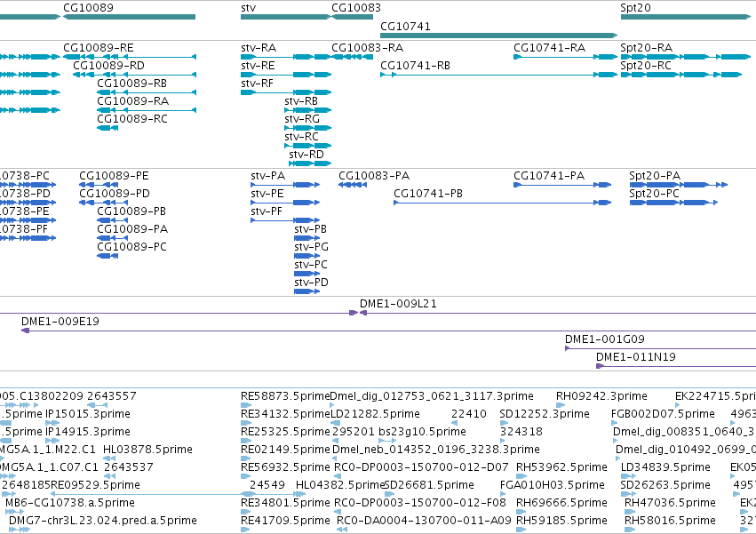The width and height of the screenshot is (756, 534).
Task: Select the Spt20-PC protein label
Action: (x=654, y=194)
